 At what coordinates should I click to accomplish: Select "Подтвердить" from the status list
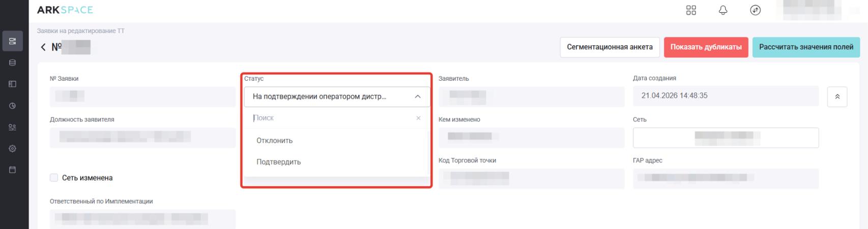pyautogui.click(x=279, y=162)
